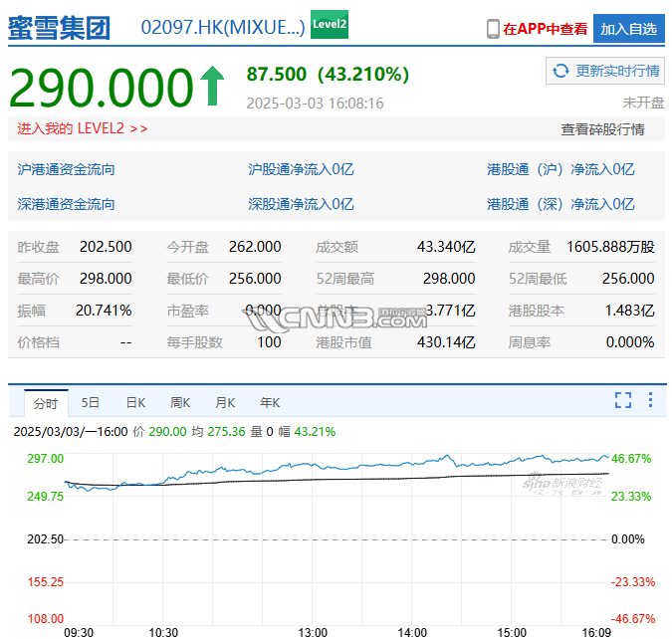This screenshot has width=672, height=639.
Task: Click the 市盈率 label
Action: coord(187,311)
